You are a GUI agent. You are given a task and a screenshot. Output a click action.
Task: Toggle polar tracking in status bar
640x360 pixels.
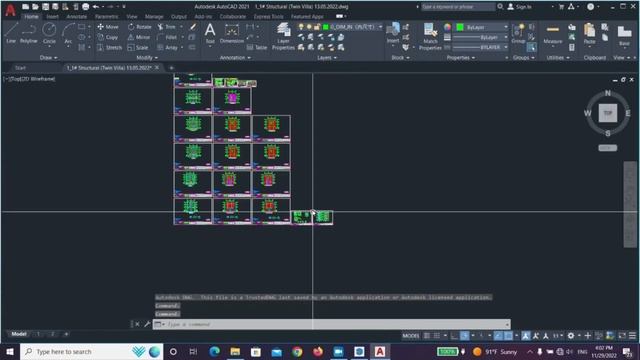(x=464, y=336)
